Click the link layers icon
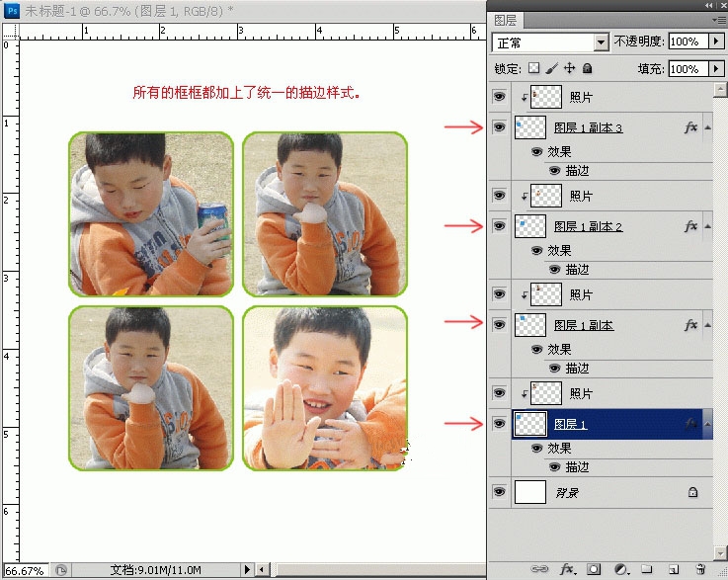Viewport: 728px width, 580px height. tap(539, 569)
